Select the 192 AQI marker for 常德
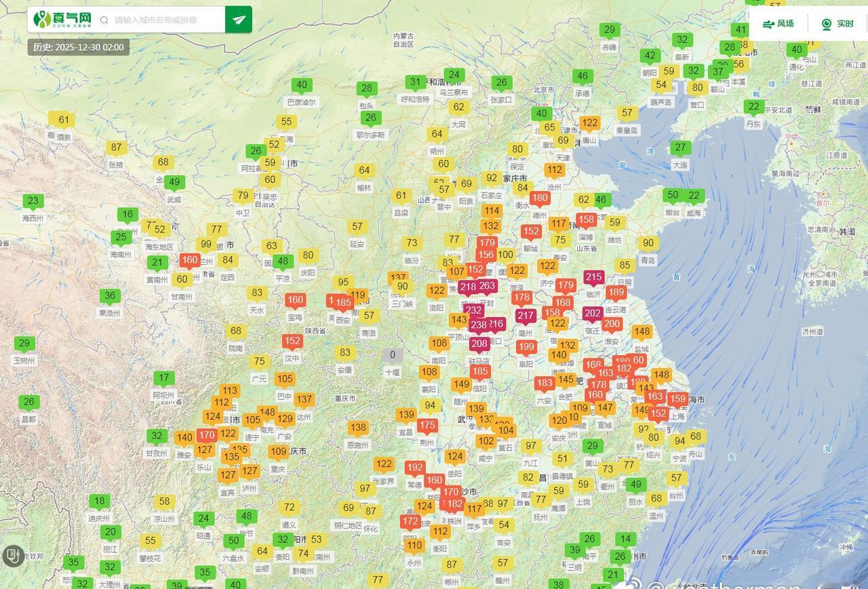868x589 pixels. (x=415, y=467)
